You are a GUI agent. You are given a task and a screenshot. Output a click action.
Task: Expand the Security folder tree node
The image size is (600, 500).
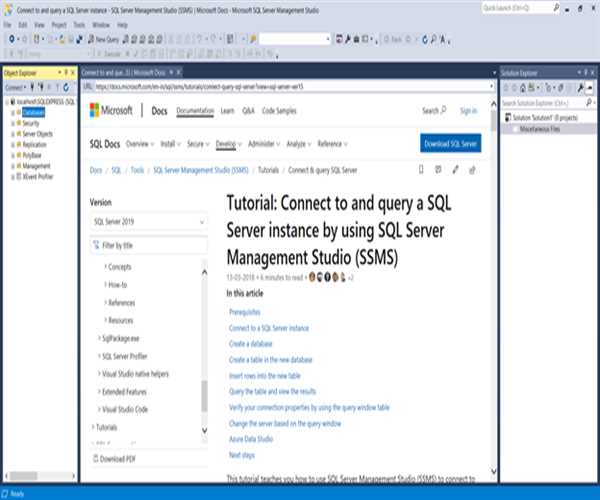(14, 123)
